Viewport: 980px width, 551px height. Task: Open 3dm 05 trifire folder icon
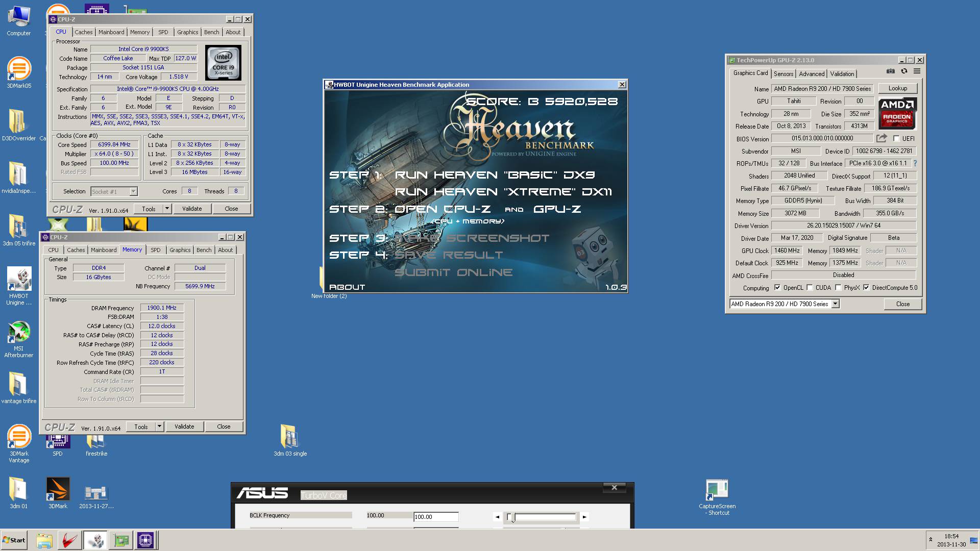pyautogui.click(x=19, y=230)
